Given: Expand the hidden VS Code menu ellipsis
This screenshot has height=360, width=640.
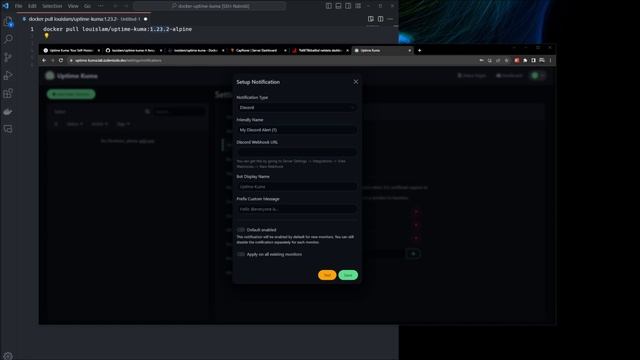Looking at the screenshot, I should tap(101, 6).
